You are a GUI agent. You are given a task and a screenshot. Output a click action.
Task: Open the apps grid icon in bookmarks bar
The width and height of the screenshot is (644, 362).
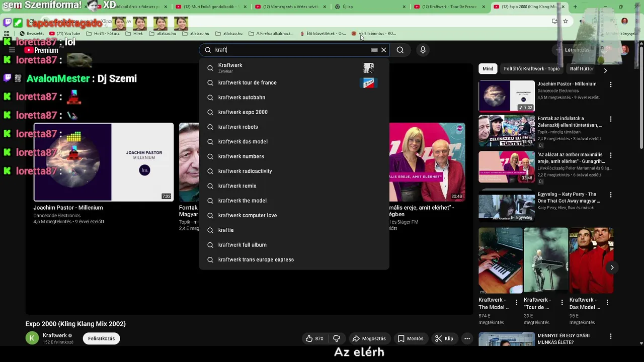[7, 34]
